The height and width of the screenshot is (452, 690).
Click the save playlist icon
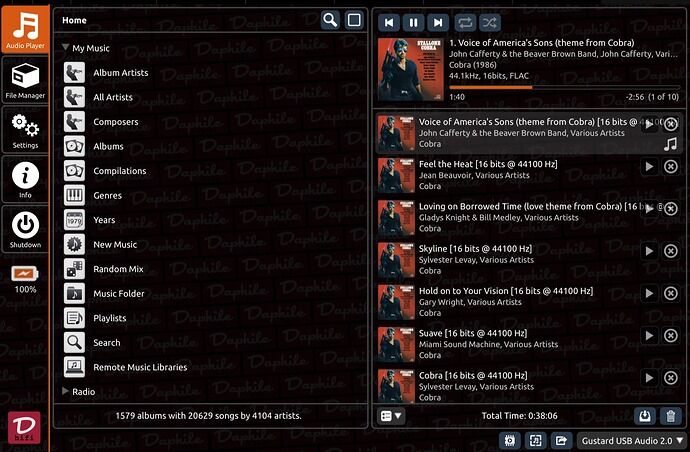[645, 416]
